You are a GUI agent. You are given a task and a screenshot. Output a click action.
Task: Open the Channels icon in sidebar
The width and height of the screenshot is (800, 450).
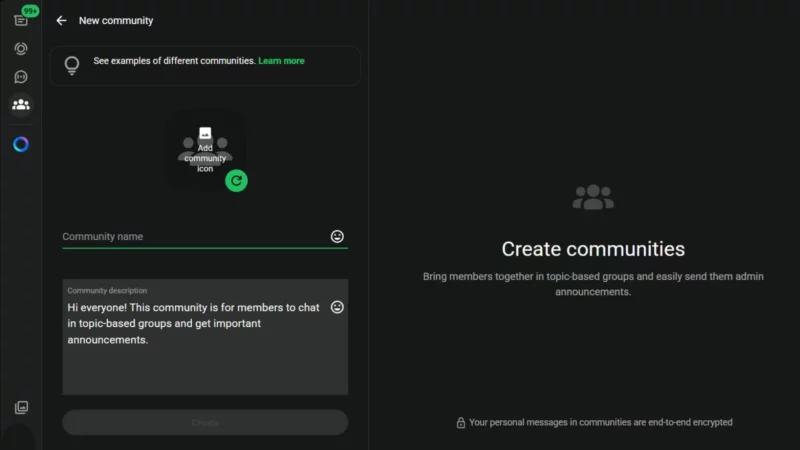point(21,77)
